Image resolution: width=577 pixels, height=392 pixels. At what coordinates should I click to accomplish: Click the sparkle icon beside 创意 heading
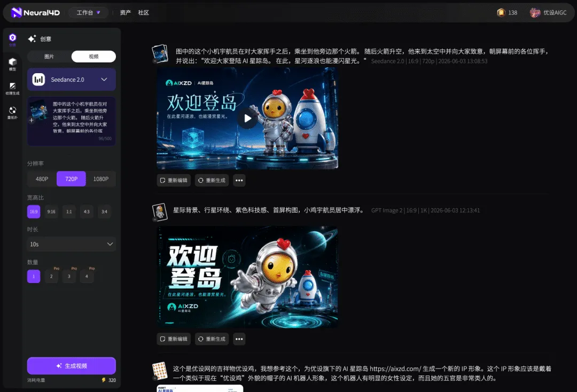(32, 38)
